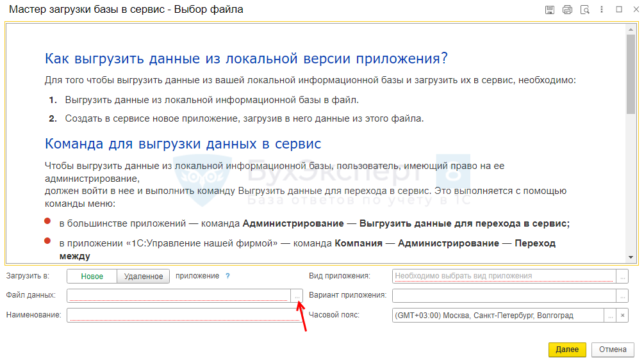Click the printer icon in title bar
Image resolution: width=644 pixels, height=361 pixels.
click(566, 10)
